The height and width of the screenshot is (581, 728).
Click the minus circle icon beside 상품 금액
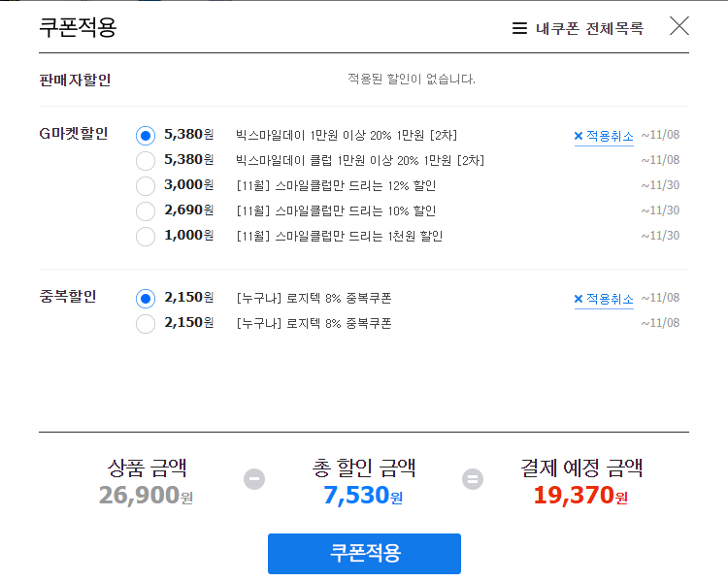pos(254,479)
